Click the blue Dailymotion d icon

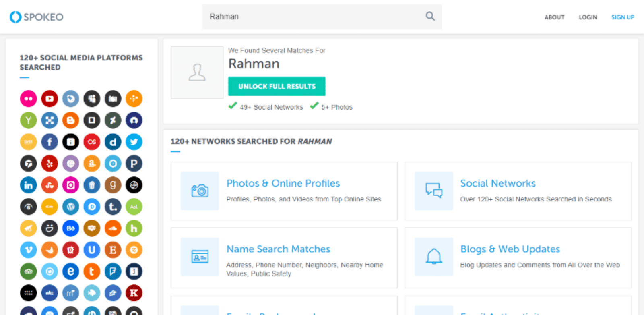click(x=113, y=142)
